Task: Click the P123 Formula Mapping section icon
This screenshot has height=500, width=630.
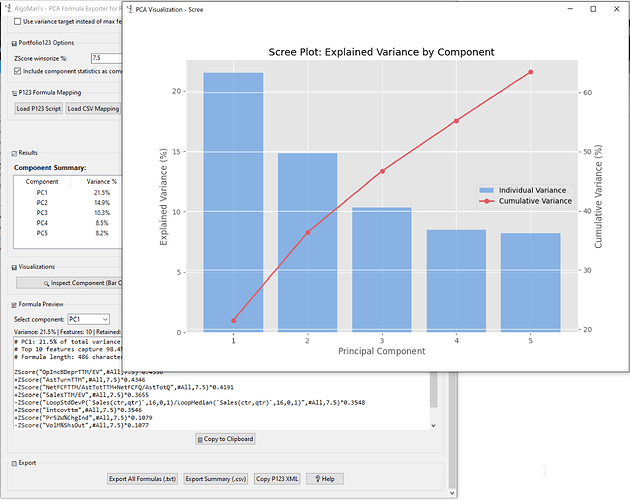Action: (x=13, y=92)
